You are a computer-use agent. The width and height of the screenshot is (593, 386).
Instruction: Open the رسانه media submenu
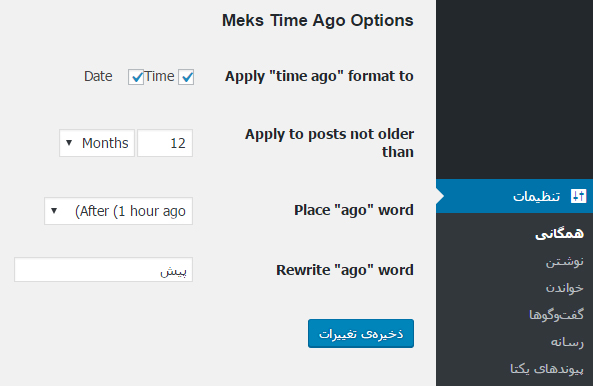567,342
